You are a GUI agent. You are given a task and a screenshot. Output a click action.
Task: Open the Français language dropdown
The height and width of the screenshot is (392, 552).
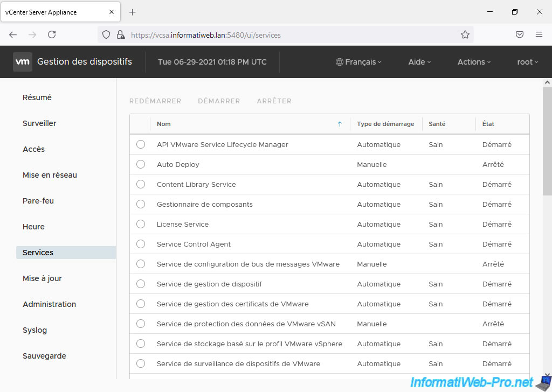pyautogui.click(x=358, y=62)
